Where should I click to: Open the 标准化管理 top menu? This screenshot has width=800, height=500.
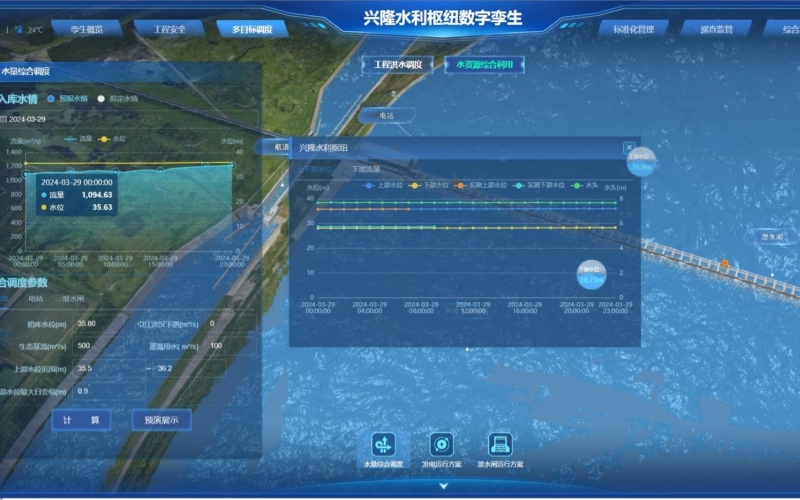point(633,29)
